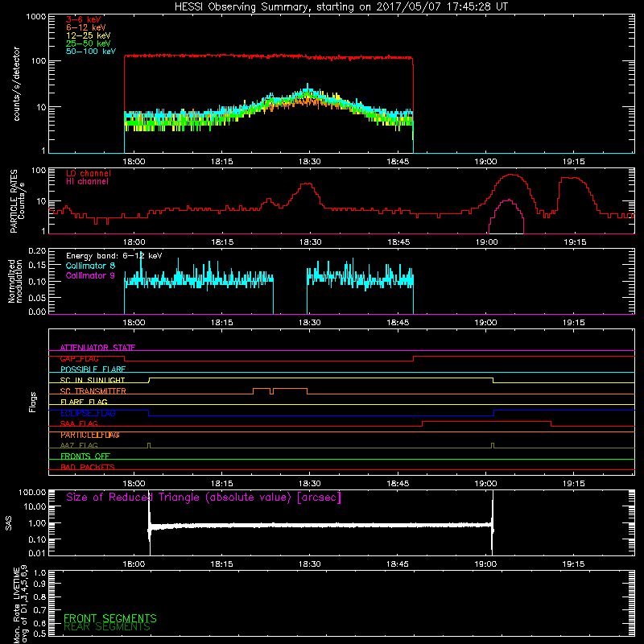644x644 pixels.
Task: Click the "ECLIPSE_FLAG" flag label
Action: pos(88,413)
